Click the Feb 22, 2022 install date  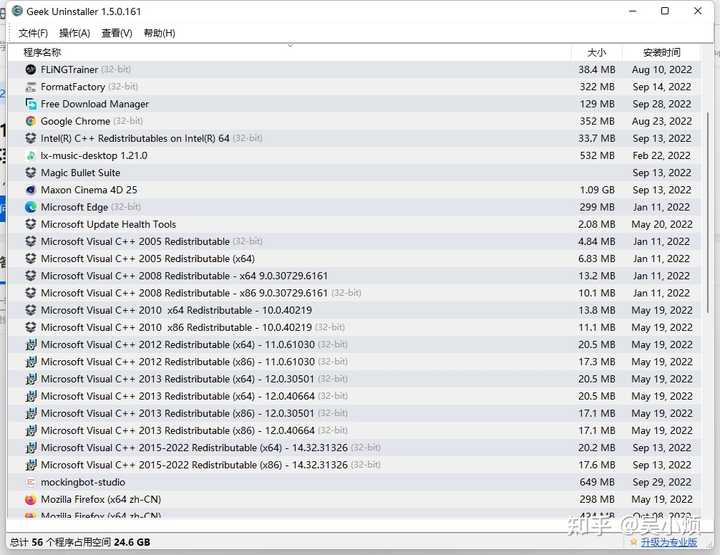[x=661, y=156]
